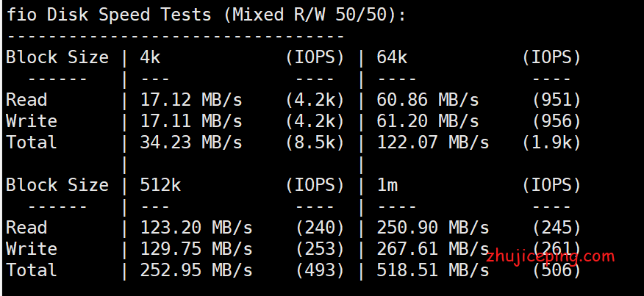Click the 518.51 MB/s total value

pyautogui.click(x=433, y=270)
